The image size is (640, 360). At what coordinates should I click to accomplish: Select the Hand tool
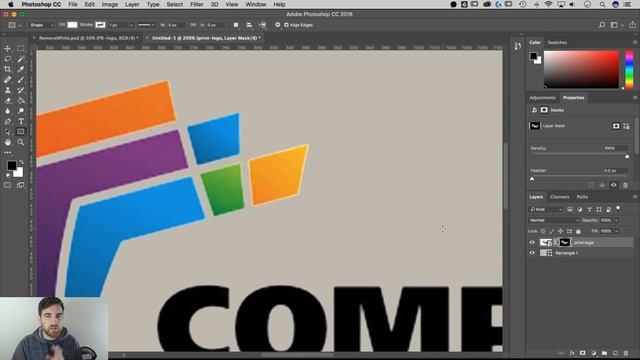click(x=7, y=142)
